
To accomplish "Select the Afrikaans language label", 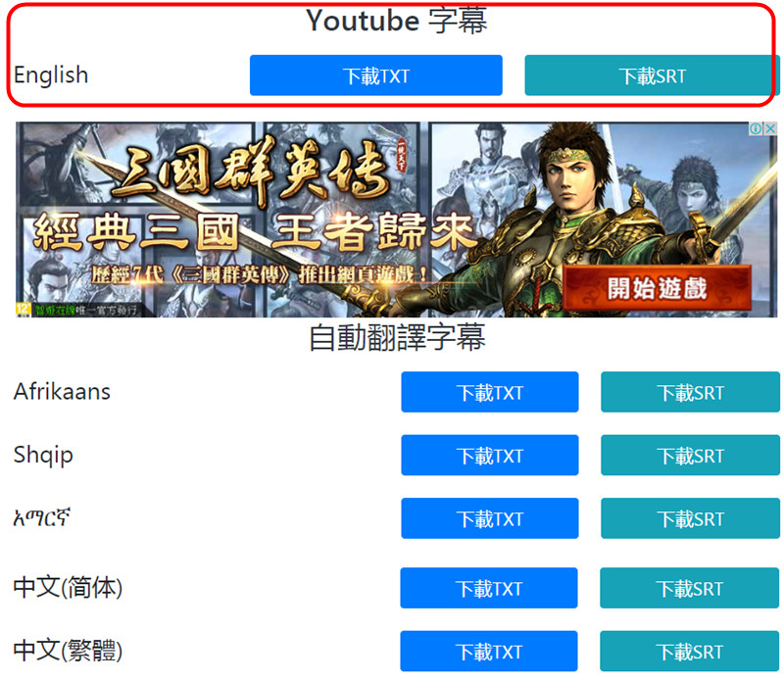I will 62,392.
